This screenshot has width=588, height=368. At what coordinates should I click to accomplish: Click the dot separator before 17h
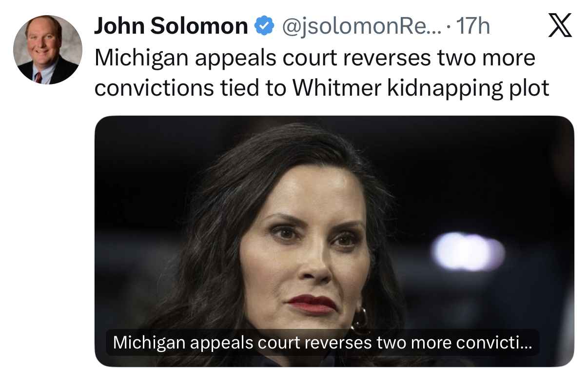coord(448,27)
